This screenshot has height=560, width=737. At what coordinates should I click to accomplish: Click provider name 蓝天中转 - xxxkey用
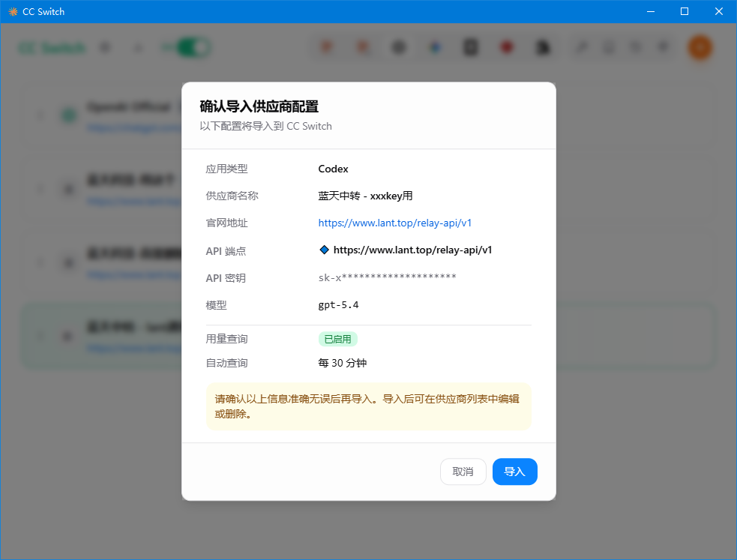click(365, 196)
